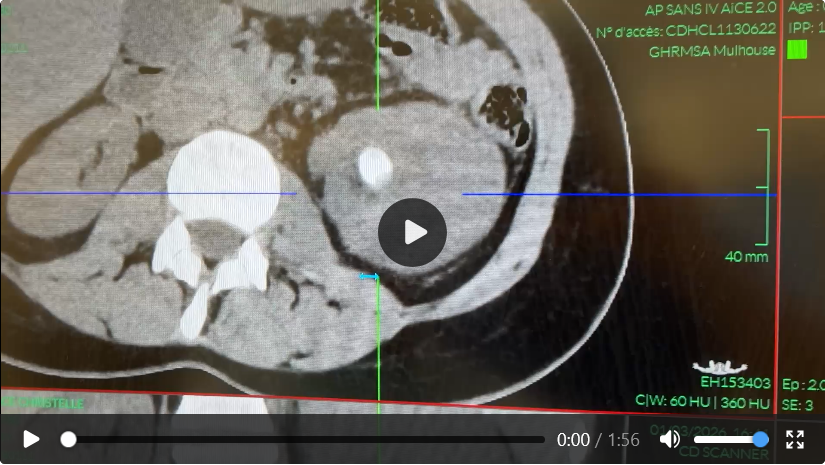Click the patient orientation figure icon
The width and height of the screenshot is (825, 465).
click(x=720, y=367)
